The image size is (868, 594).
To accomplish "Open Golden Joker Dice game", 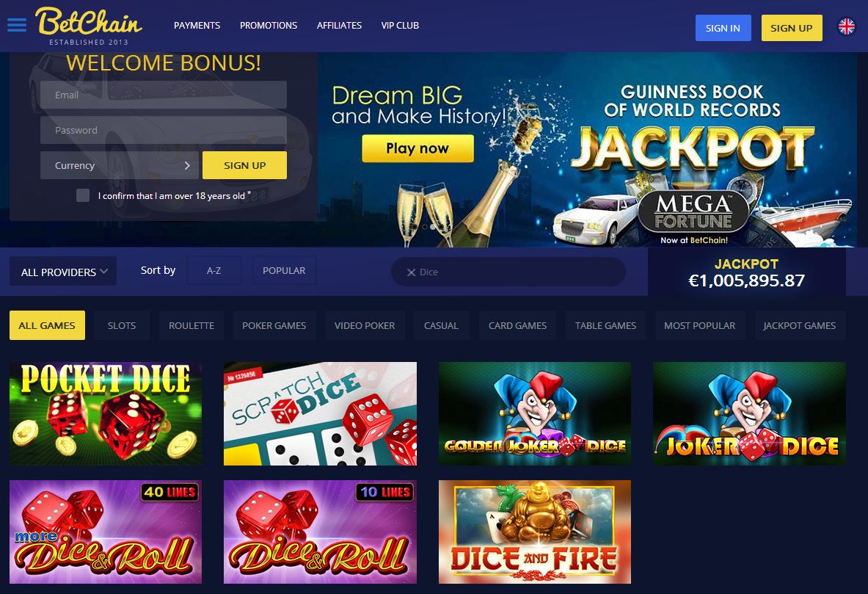I will (535, 413).
